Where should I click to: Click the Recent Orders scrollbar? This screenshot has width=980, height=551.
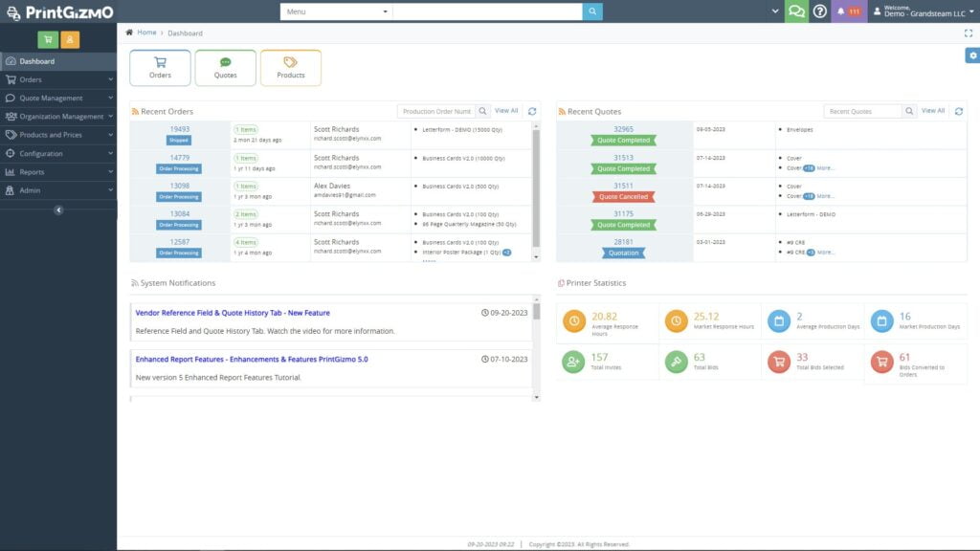tap(536, 187)
